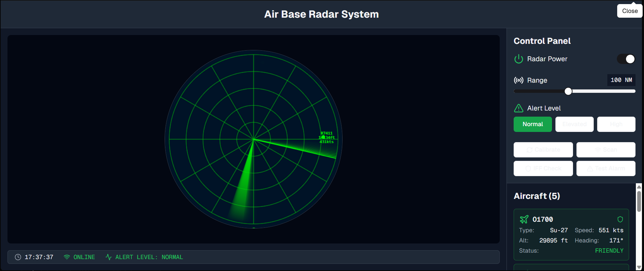The image size is (644, 271).
Task: Set alert level to Elevated
Action: pyautogui.click(x=574, y=124)
